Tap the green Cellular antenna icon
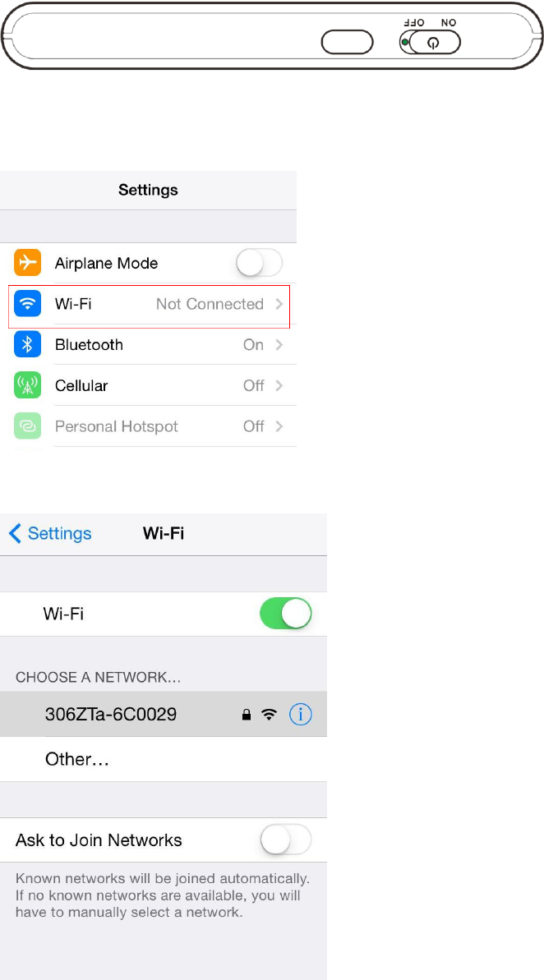Viewport: 544px width, 980px height. tap(27, 385)
